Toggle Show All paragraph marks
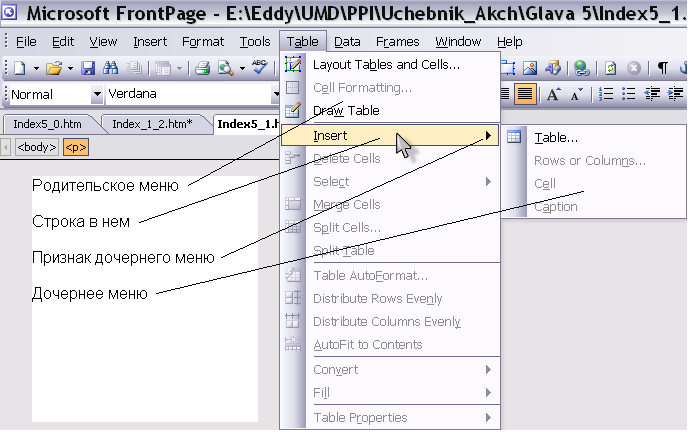 pyautogui.click(x=663, y=68)
